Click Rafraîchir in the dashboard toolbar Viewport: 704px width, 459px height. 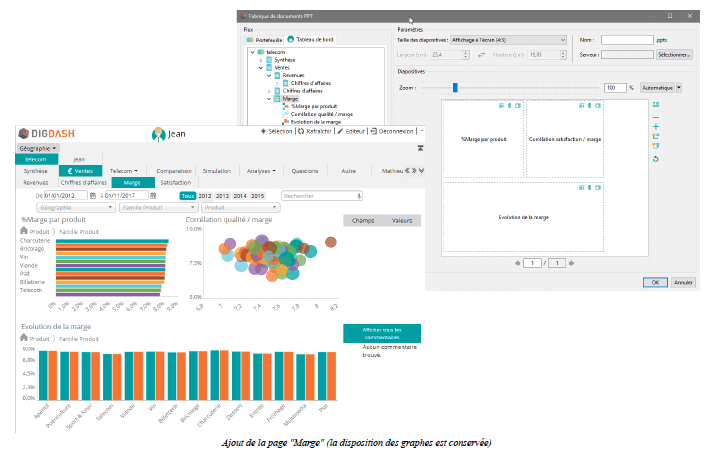315,131
